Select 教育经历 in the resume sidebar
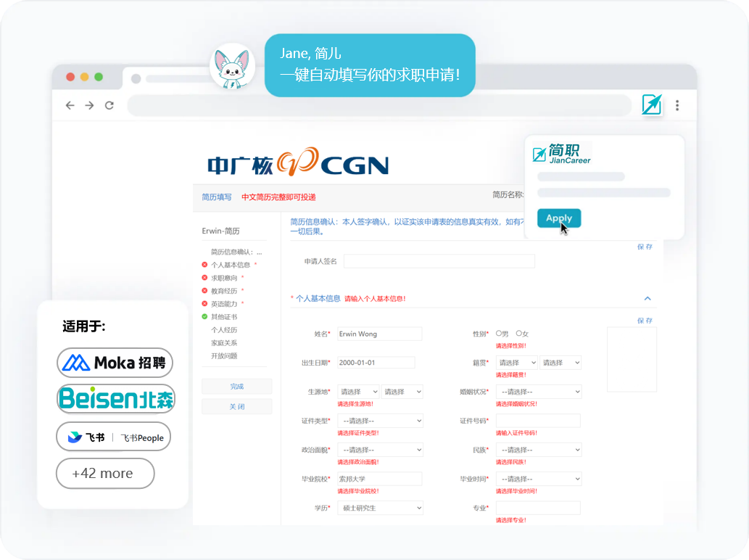 click(x=225, y=291)
